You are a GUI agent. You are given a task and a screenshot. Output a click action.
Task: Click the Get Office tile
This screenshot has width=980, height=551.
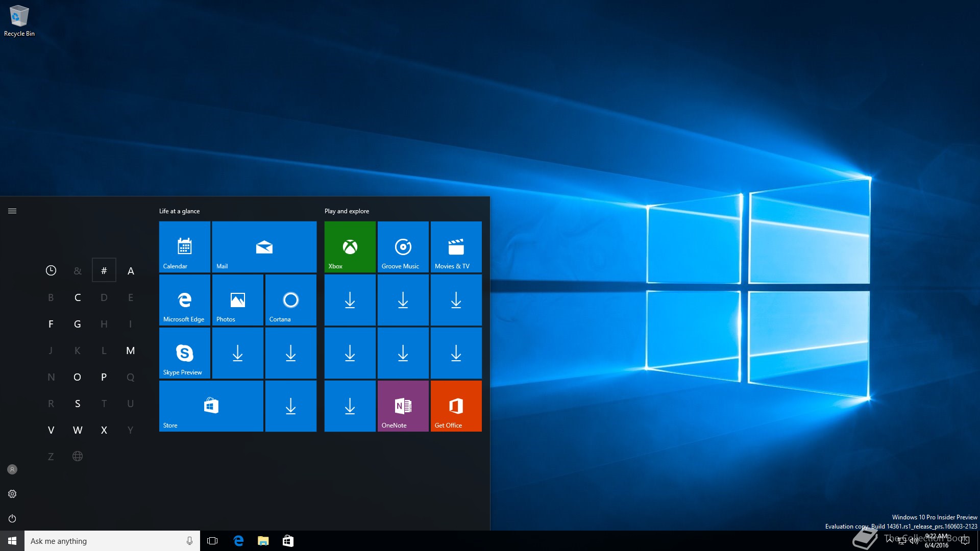pos(456,406)
